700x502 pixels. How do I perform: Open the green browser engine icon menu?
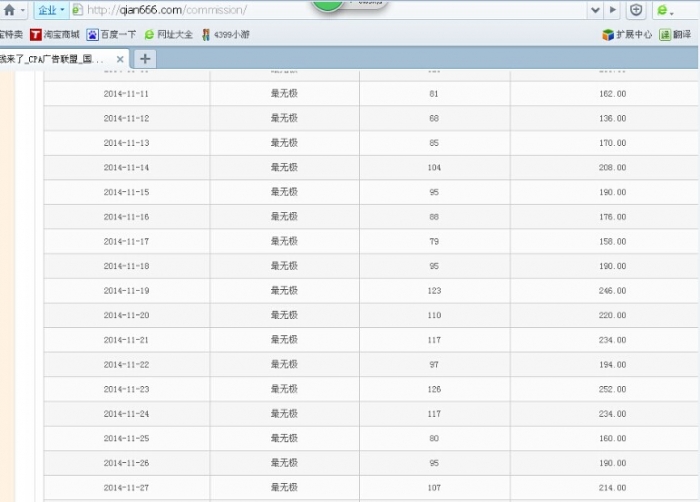click(x=665, y=10)
